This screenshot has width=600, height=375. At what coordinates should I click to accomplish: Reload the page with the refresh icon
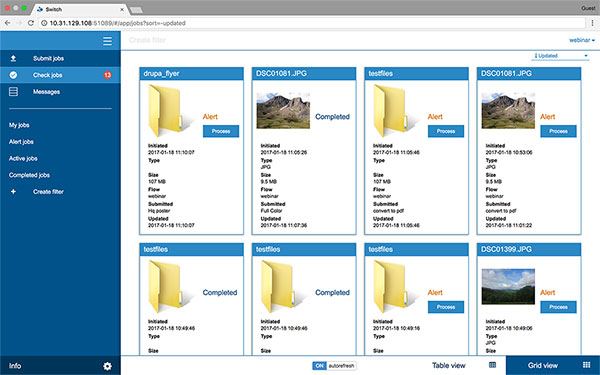click(x=31, y=23)
